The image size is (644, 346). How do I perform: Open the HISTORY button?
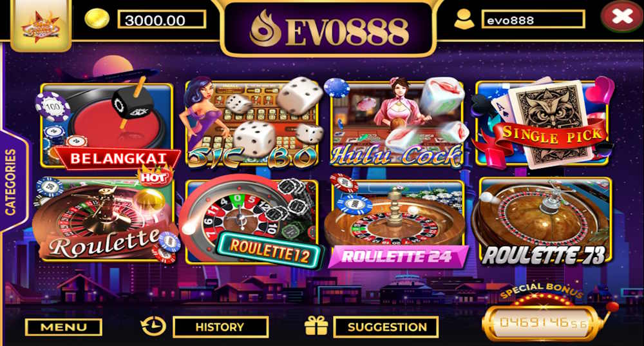pyautogui.click(x=220, y=327)
